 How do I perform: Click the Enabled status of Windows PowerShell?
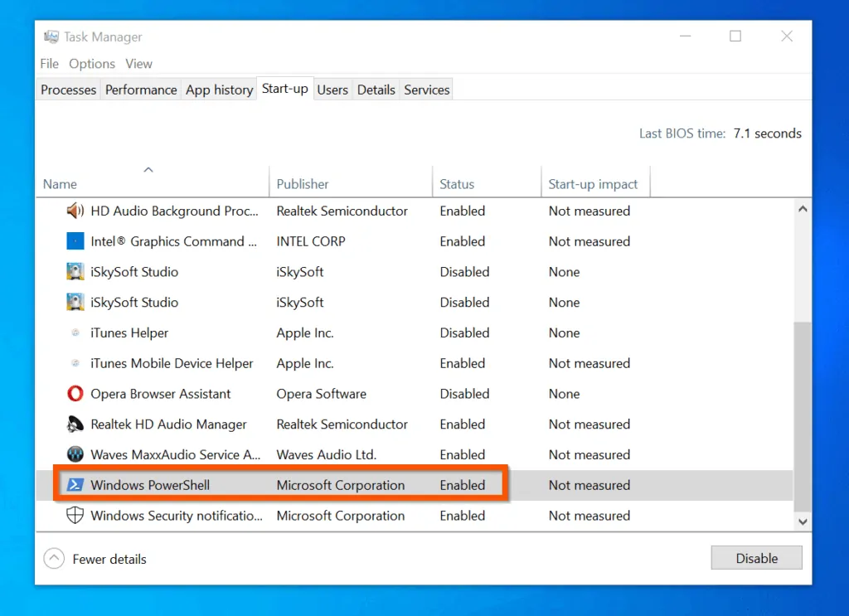coord(463,485)
